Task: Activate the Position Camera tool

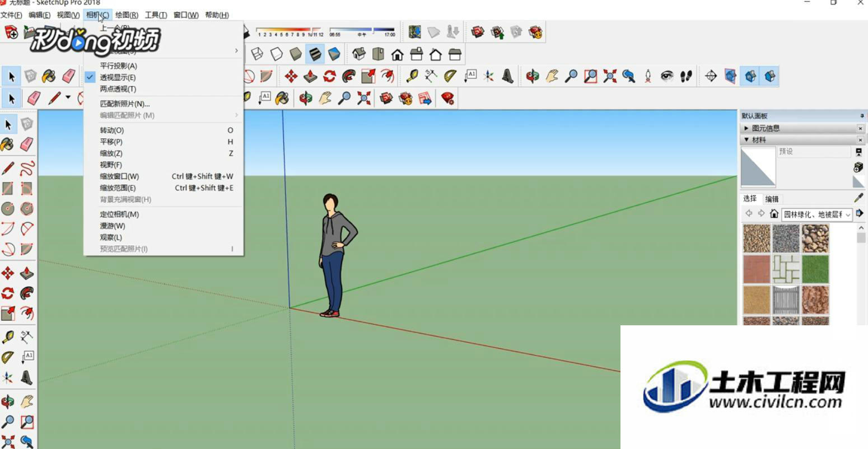Action: click(x=648, y=76)
